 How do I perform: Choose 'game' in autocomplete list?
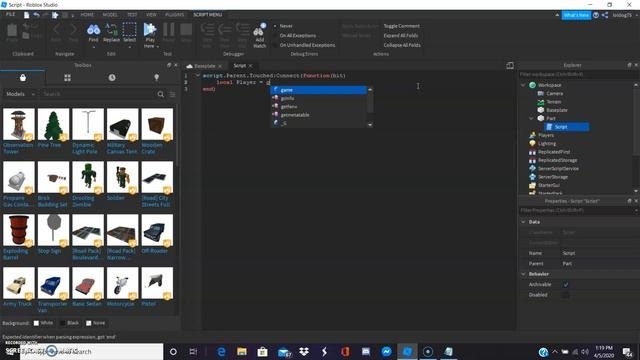[x=319, y=90]
